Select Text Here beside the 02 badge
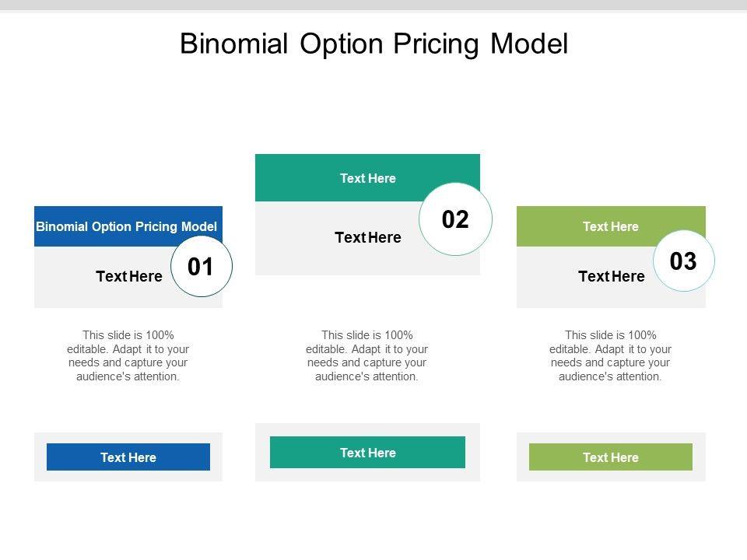747x560 pixels. pos(367,238)
